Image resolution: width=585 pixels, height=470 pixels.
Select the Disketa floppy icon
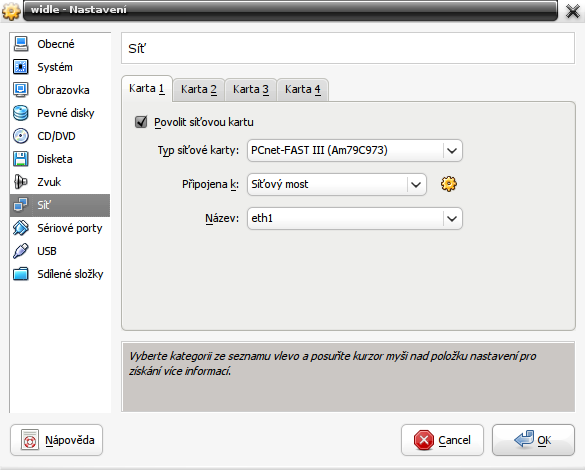21,159
